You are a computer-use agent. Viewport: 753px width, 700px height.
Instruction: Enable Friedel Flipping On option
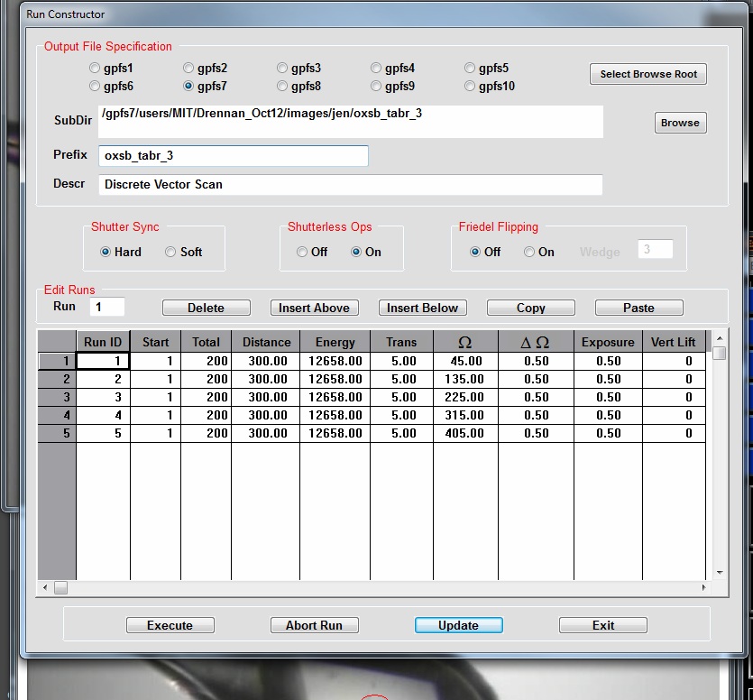(529, 253)
